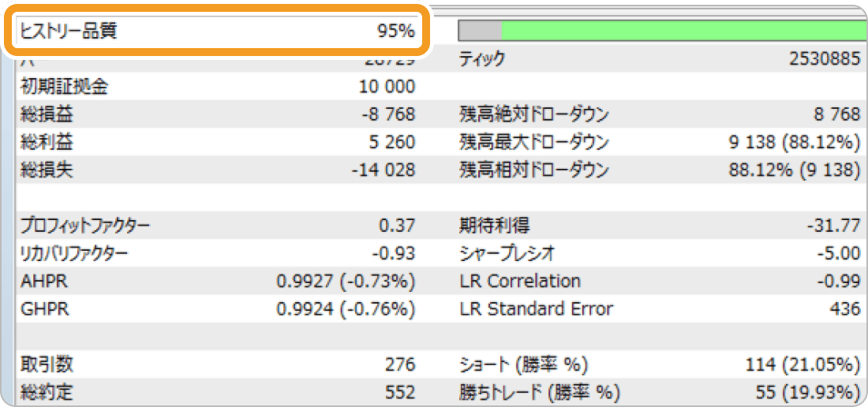This screenshot has width=868, height=407.
Task: Select the total net profit -8 768
Action: [387, 114]
